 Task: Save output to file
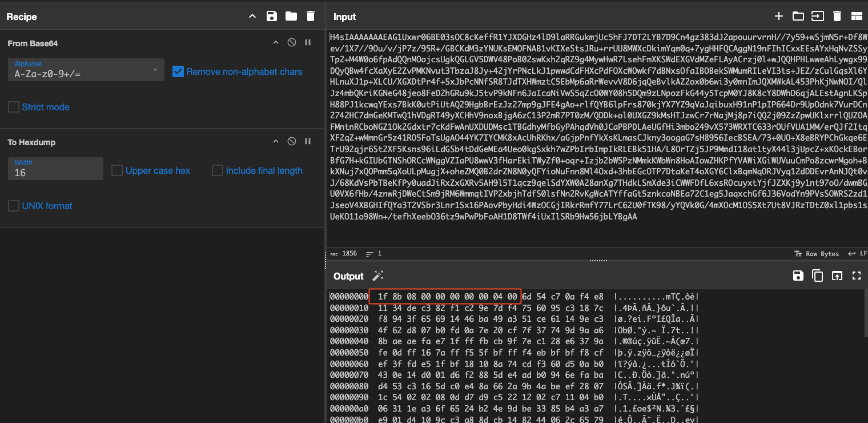(798, 276)
